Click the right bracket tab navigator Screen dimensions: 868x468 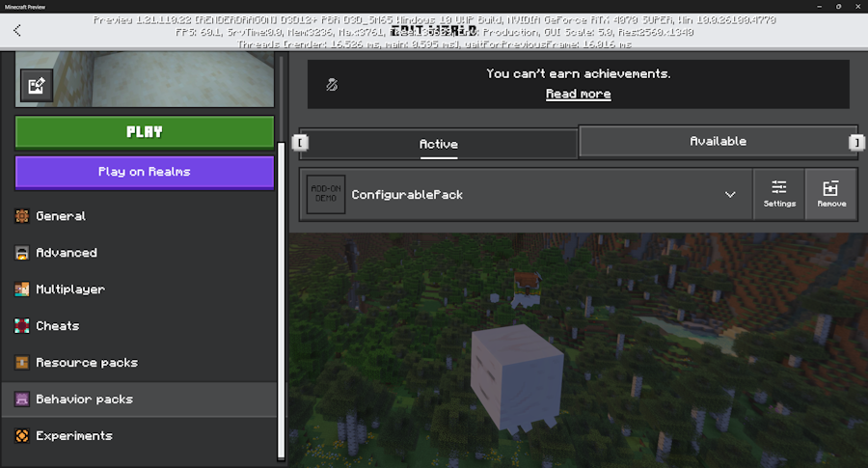pos(856,143)
